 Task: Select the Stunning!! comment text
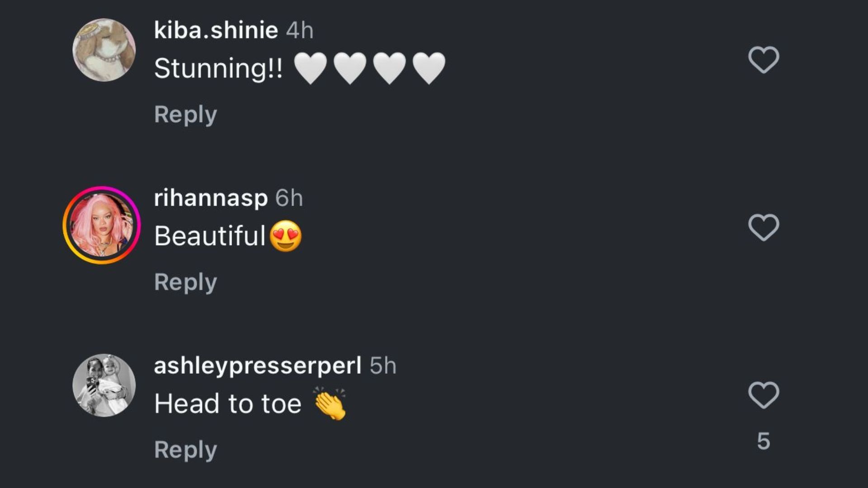[x=218, y=69]
